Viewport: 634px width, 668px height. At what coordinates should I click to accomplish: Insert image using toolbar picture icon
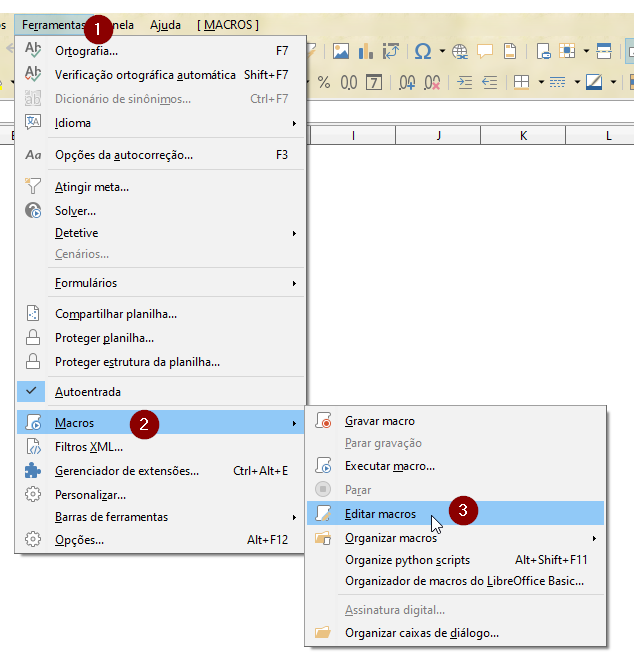pyautogui.click(x=341, y=51)
